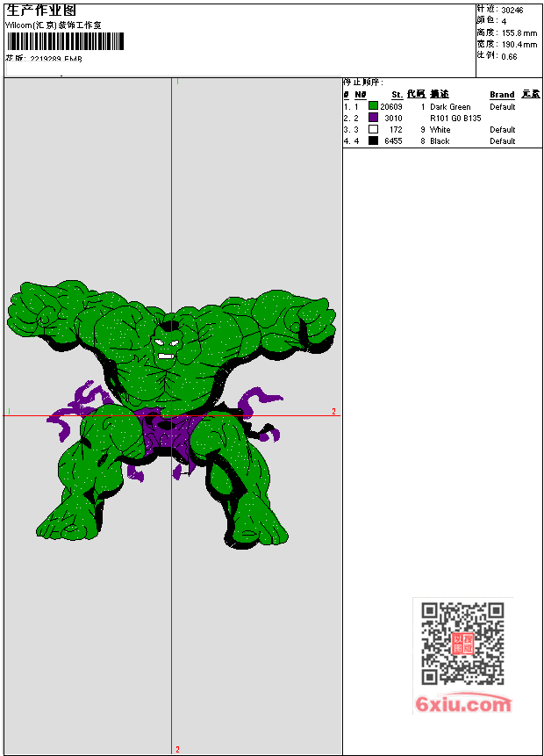The width and height of the screenshot is (544, 756).
Task: Click Default brand in White row
Action: (x=503, y=130)
